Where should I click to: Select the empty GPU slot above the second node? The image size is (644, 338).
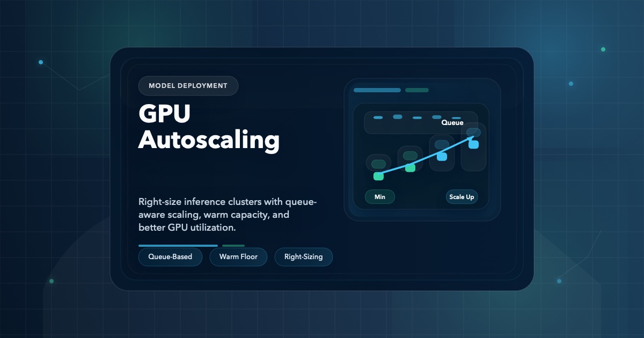point(409,155)
